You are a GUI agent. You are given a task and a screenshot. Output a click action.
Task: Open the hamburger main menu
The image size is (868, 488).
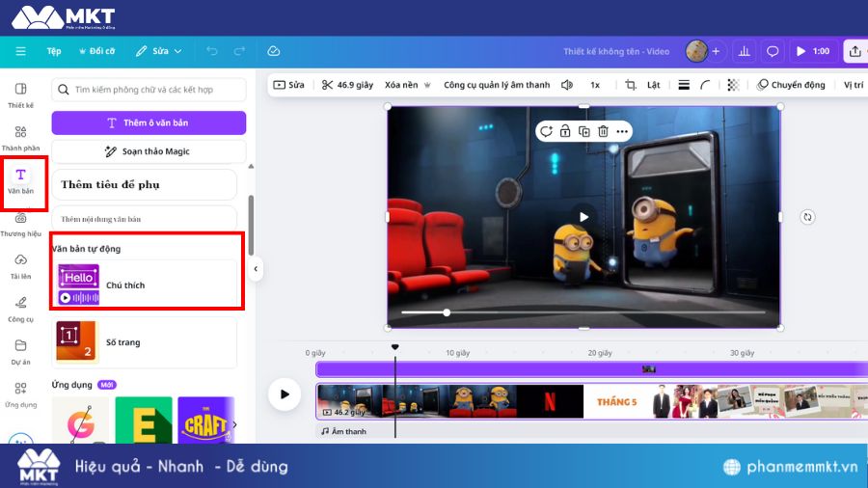(x=20, y=51)
